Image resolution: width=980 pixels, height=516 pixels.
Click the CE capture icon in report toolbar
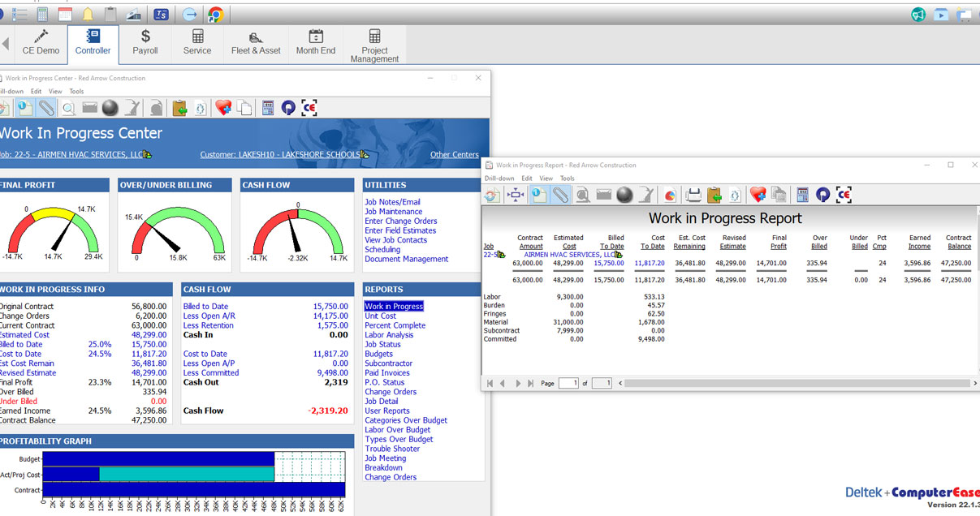844,195
